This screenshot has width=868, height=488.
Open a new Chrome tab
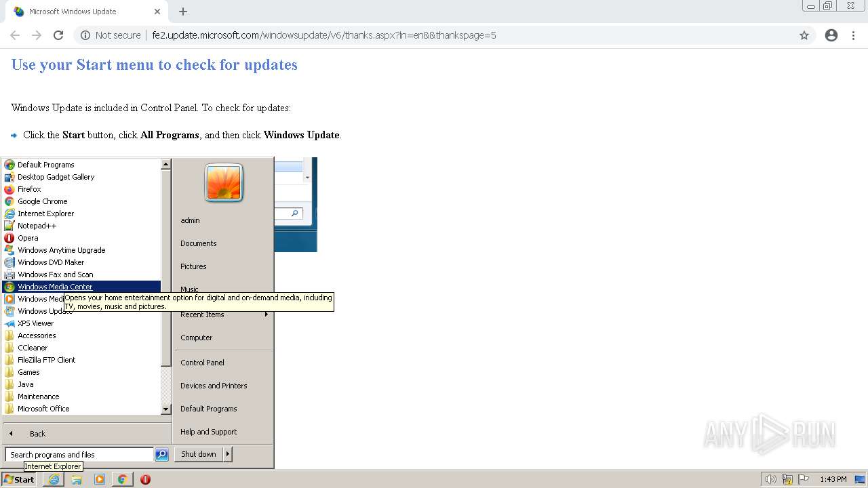[183, 12]
